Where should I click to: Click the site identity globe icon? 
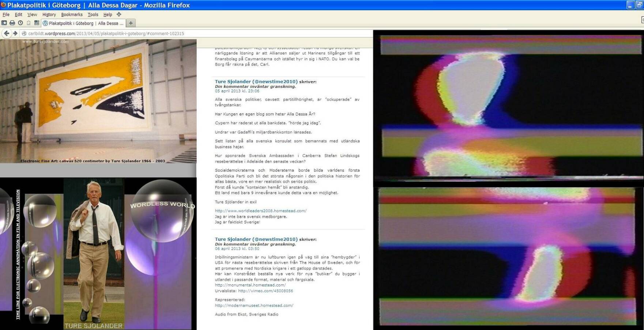(x=24, y=33)
